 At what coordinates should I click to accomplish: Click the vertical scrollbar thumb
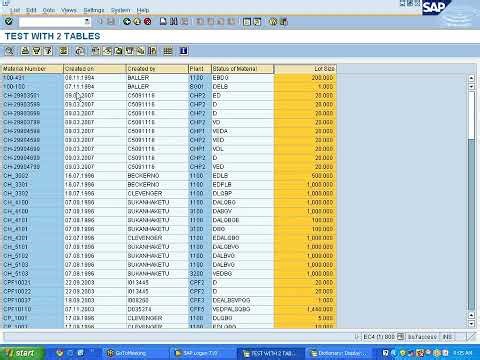471,115
